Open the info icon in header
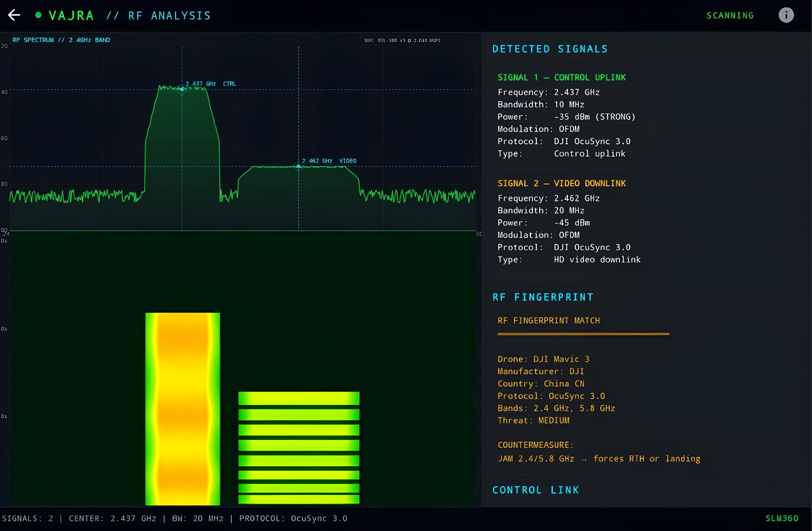 [x=786, y=15]
